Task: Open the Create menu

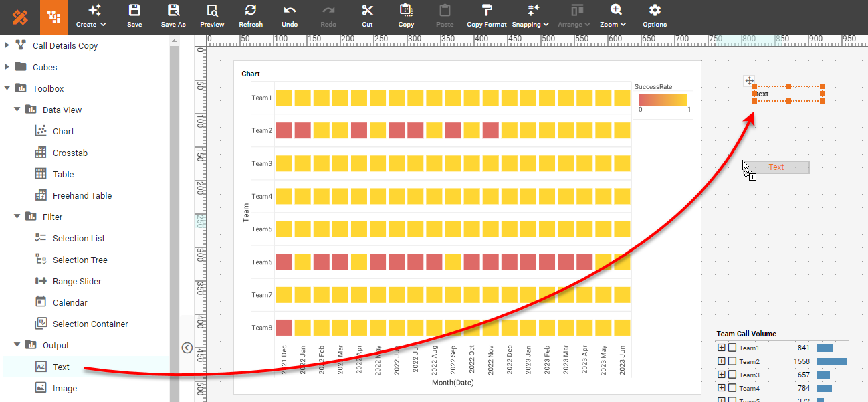Action: point(91,17)
